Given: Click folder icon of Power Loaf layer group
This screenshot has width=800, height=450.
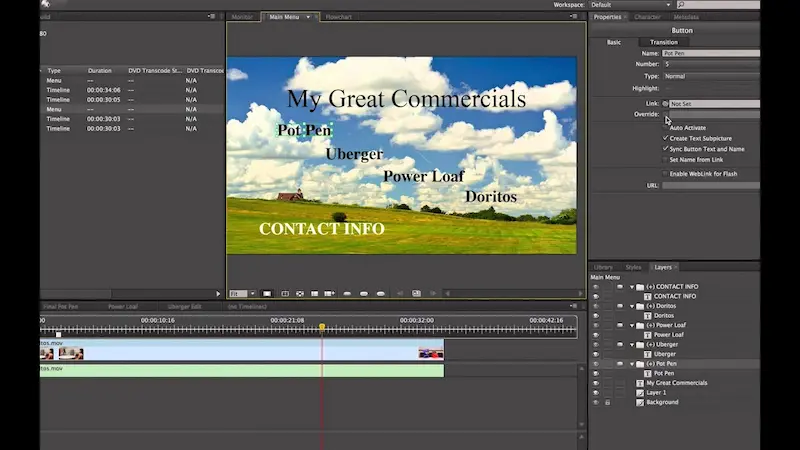Looking at the screenshot, I should pyautogui.click(x=640, y=326).
